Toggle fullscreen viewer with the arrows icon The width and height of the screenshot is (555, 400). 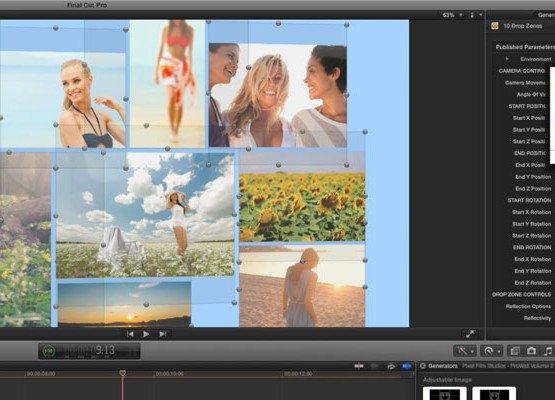(470, 334)
